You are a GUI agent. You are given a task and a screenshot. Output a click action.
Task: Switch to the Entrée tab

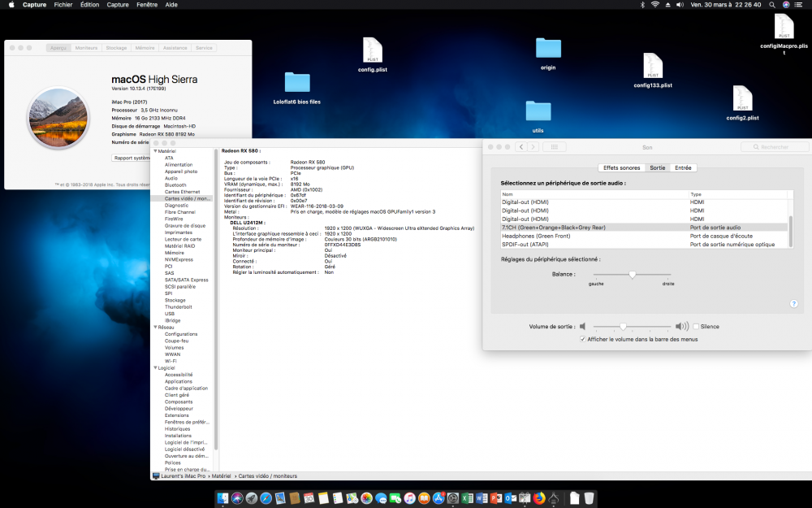point(683,168)
